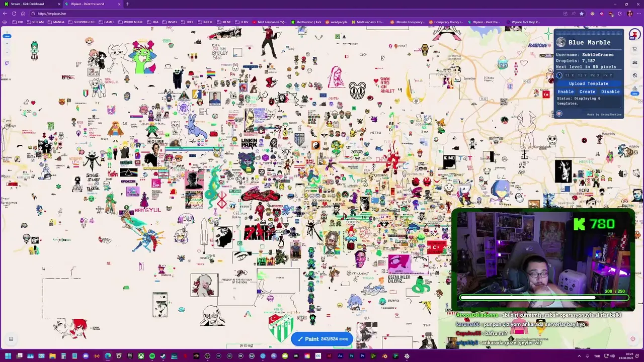The image size is (644, 362).
Task: Open a new browser tab with plus
Action: coord(127,4)
